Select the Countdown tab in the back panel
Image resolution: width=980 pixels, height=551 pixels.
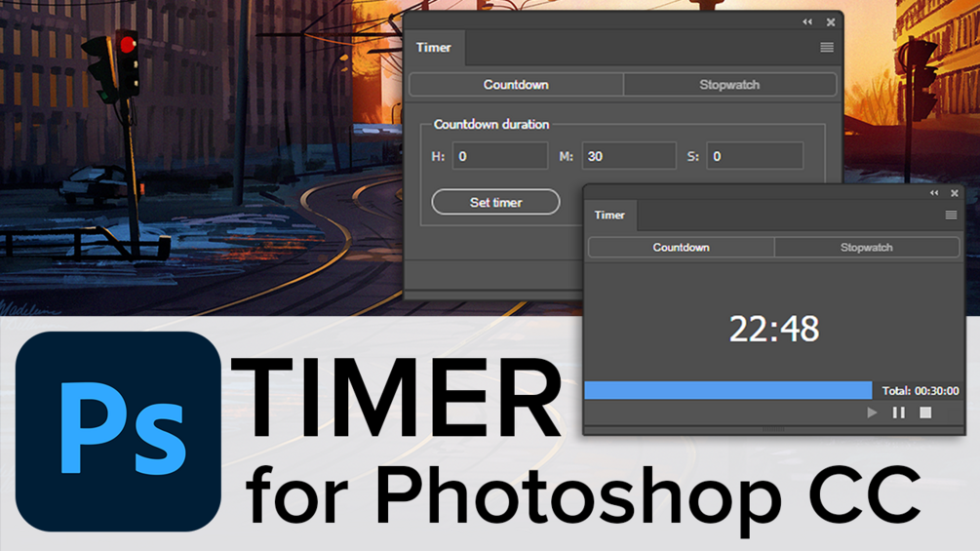click(x=516, y=84)
